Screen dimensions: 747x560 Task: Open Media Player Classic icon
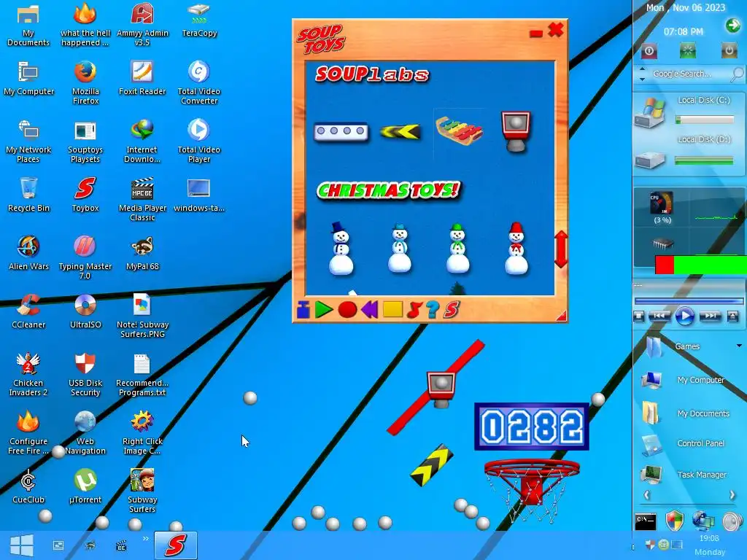pyautogui.click(x=142, y=199)
